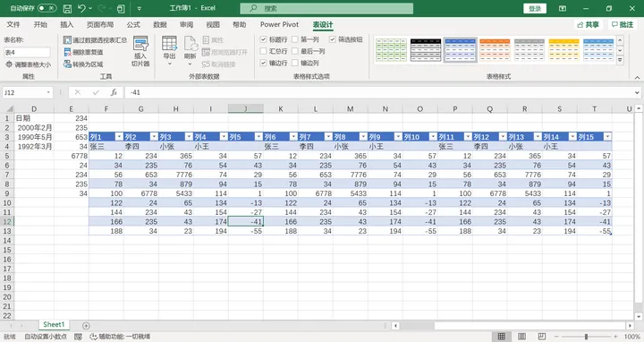Open the 列15 filter dropdown
Screen dimensions: 644x342
(607, 137)
